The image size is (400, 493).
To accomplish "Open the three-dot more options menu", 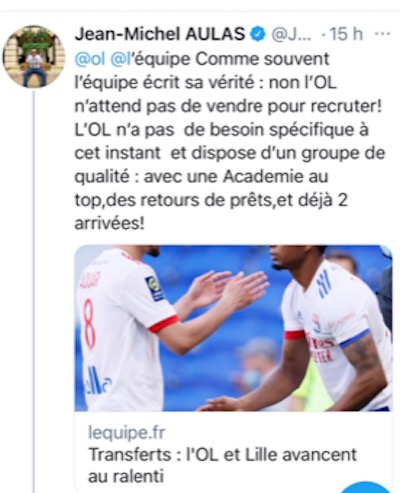I will click(x=383, y=34).
